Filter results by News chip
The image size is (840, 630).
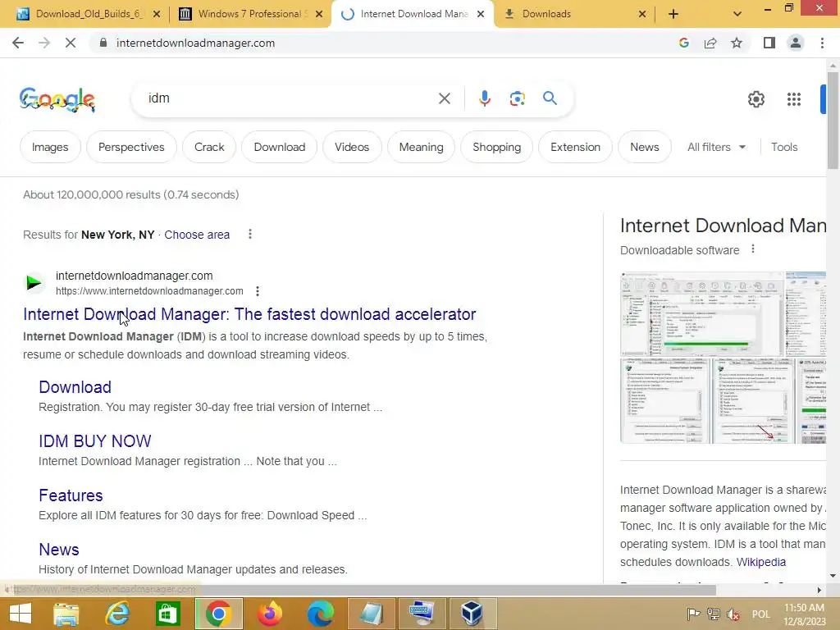645,147
